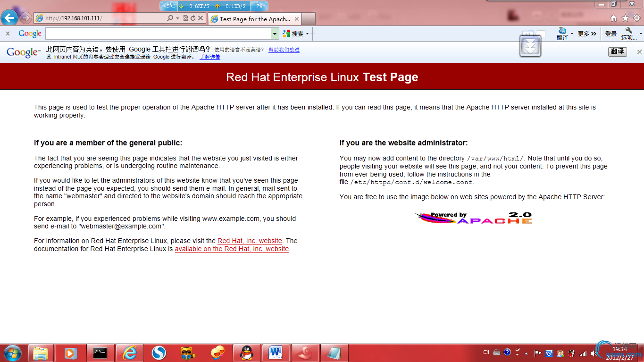Click the search magnifier in address bar
The height and width of the screenshot is (362, 644).
170,18
